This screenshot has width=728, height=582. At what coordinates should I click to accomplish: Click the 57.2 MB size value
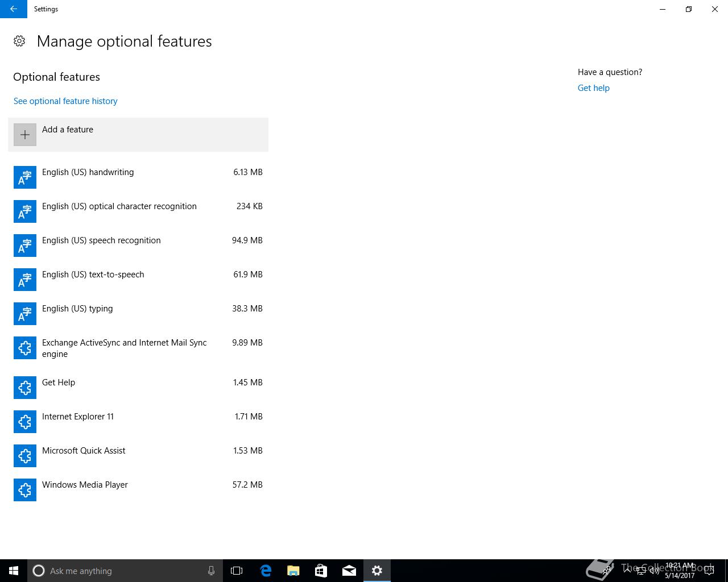[x=247, y=485]
